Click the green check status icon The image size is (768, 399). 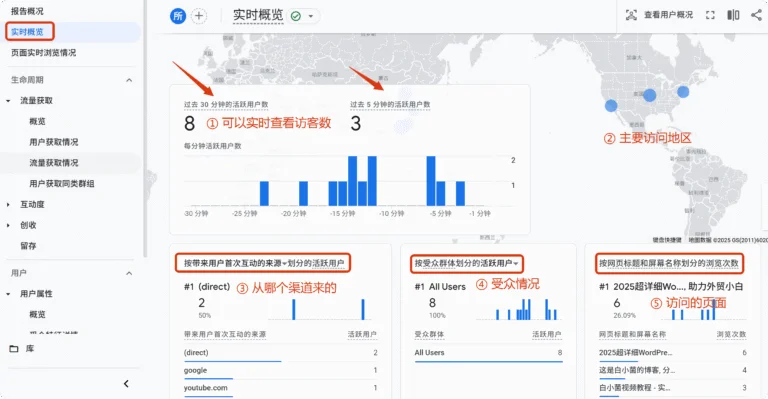[x=296, y=16]
